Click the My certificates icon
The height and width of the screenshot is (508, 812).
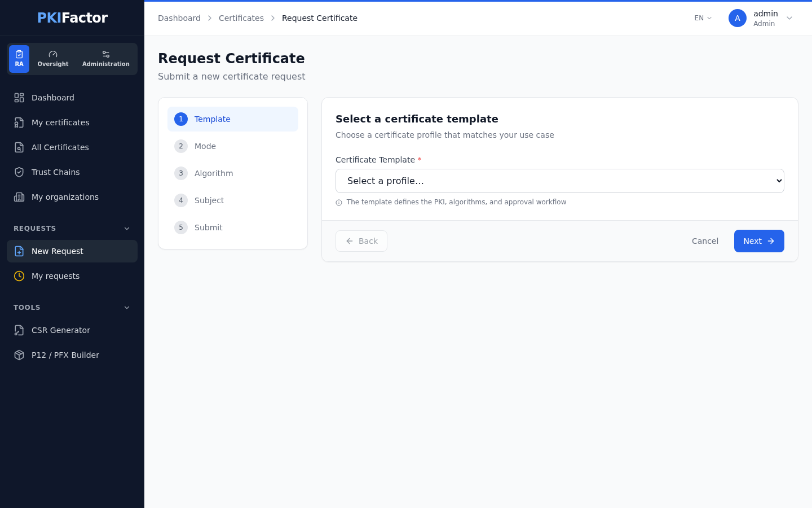point(19,122)
